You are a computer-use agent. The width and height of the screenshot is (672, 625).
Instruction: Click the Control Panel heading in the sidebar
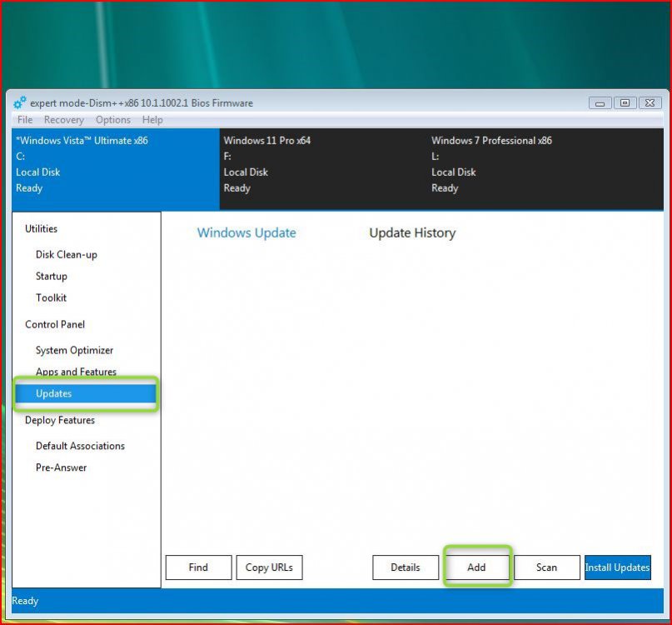(x=55, y=324)
